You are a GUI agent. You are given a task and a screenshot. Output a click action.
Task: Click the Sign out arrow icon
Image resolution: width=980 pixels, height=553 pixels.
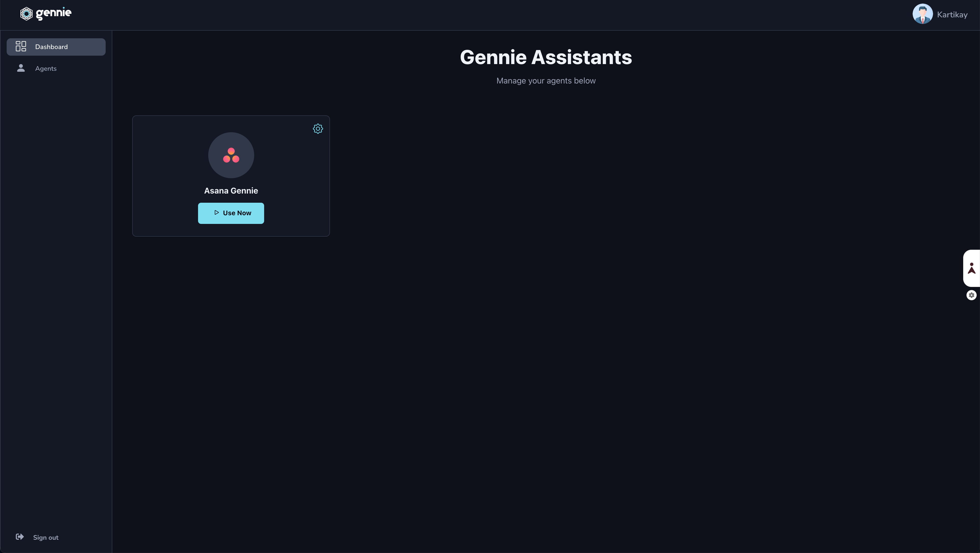[19, 537]
